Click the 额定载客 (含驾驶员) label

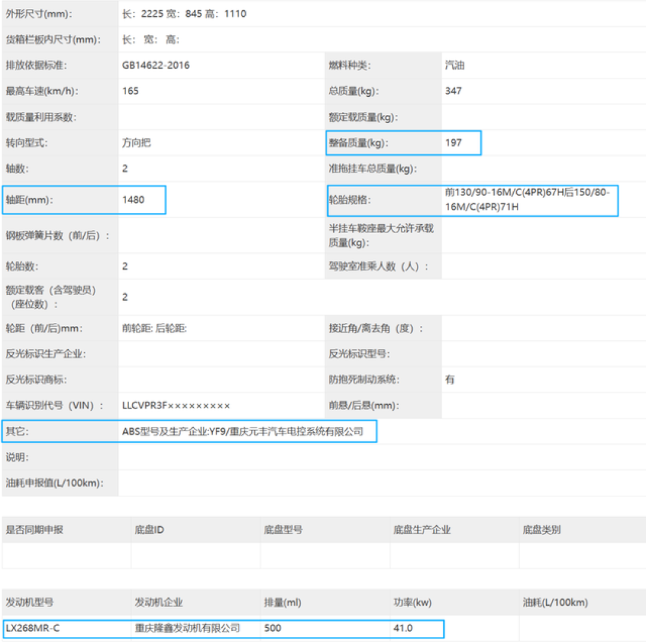point(51,290)
